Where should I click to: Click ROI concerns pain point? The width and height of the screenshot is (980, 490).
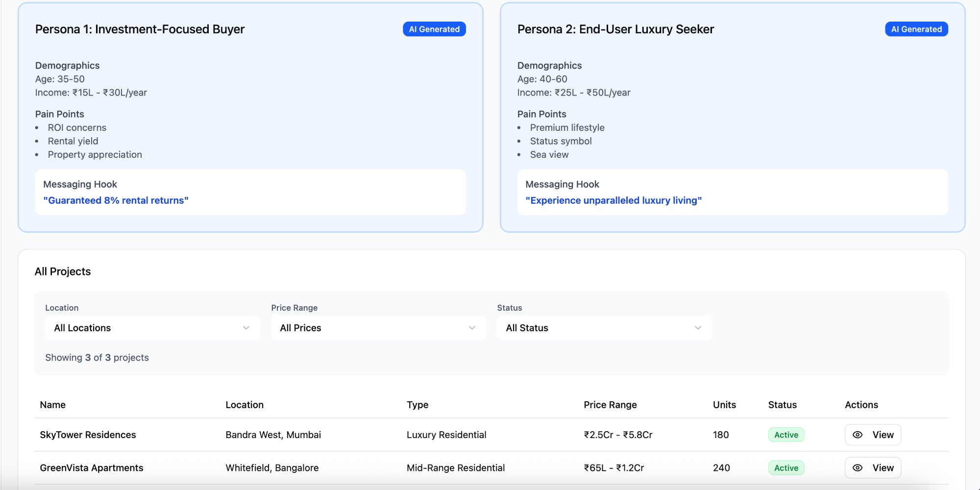pyautogui.click(x=77, y=127)
